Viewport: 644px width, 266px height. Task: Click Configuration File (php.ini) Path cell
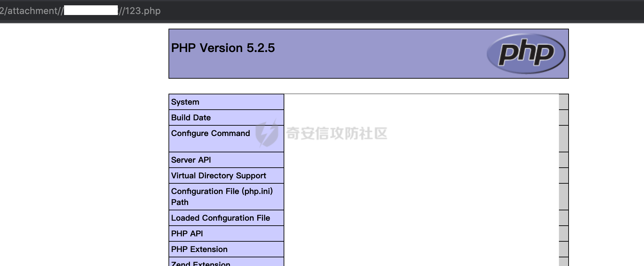pyautogui.click(x=226, y=197)
